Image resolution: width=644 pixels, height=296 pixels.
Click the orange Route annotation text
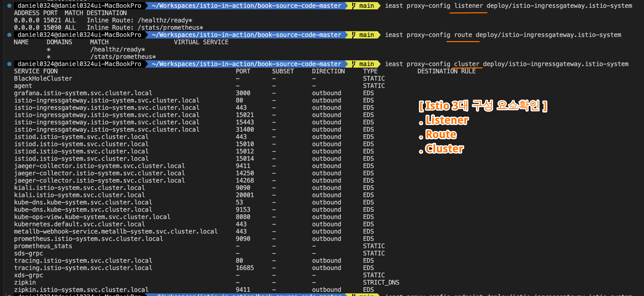pyautogui.click(x=441, y=134)
